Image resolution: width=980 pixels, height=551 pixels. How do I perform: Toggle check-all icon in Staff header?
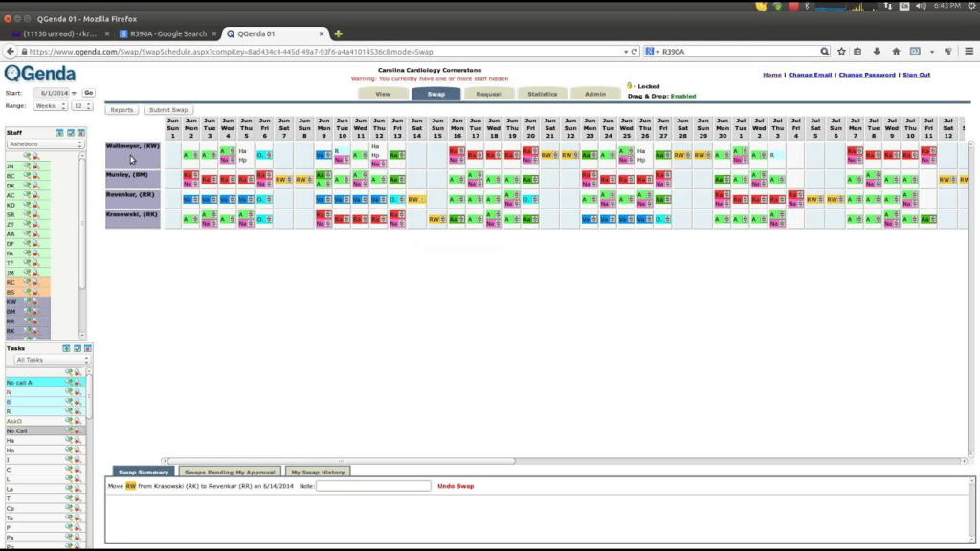[71, 132]
